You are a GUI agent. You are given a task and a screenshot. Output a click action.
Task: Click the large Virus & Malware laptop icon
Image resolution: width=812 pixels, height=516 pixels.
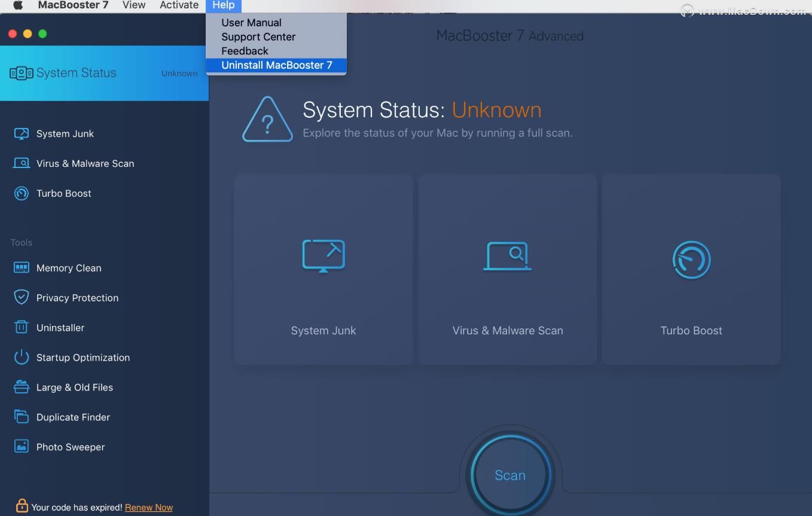[x=508, y=256]
